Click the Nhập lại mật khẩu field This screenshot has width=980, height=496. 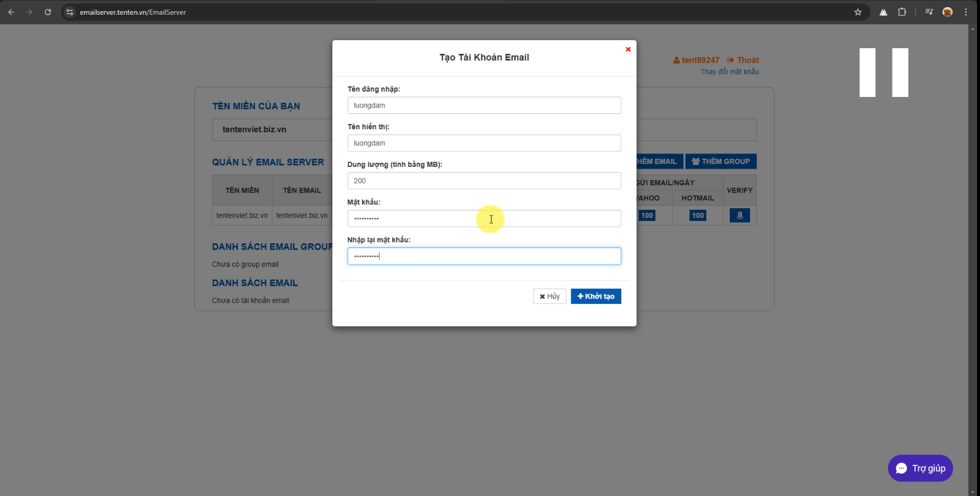484,256
